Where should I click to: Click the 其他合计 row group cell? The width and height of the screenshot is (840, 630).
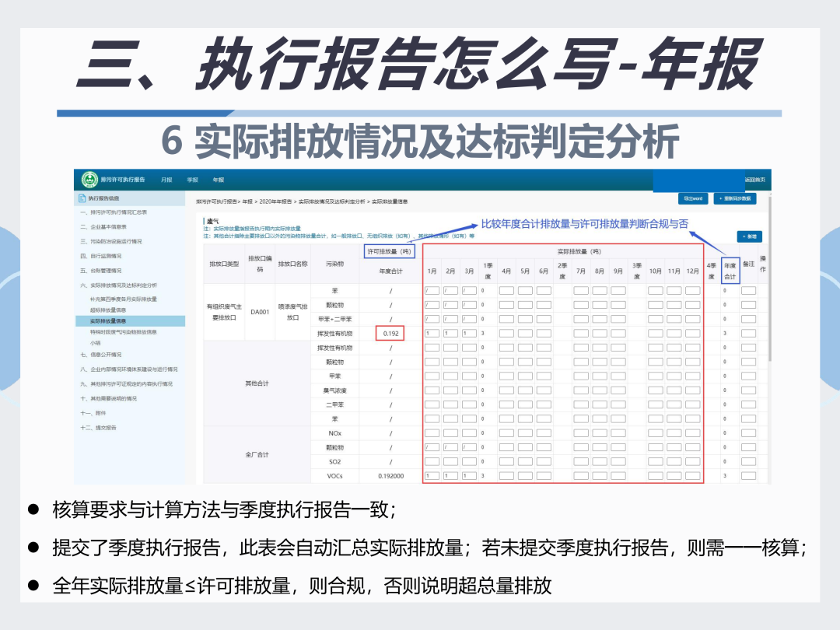click(257, 383)
